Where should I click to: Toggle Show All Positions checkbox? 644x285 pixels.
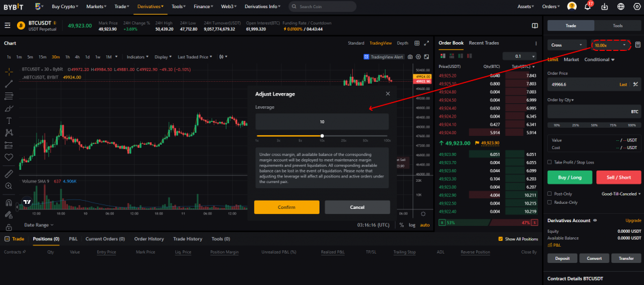500,239
